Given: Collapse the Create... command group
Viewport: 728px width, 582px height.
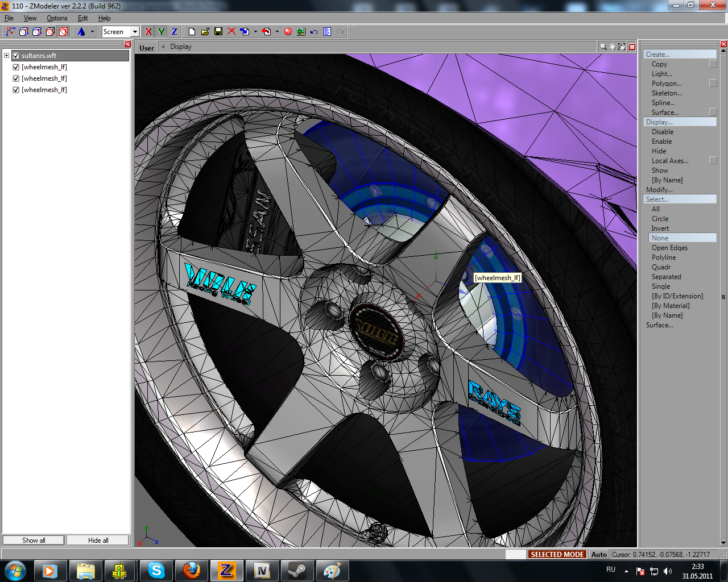Looking at the screenshot, I should click(x=680, y=55).
